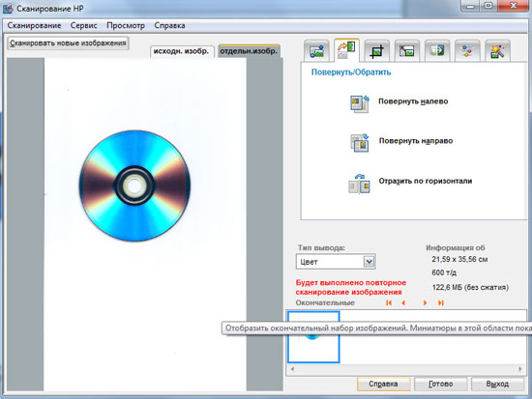Click the Цвет output type combo box
This screenshot has width=532, height=399.
coord(336,262)
